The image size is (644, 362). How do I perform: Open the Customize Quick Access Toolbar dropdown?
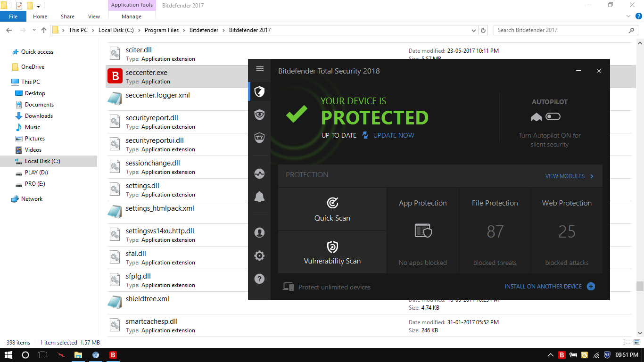point(39,6)
